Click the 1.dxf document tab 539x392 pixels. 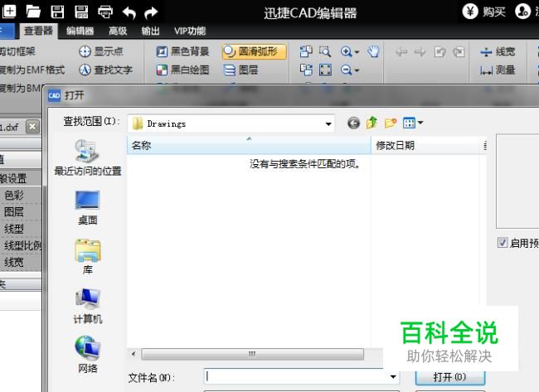click(9, 127)
